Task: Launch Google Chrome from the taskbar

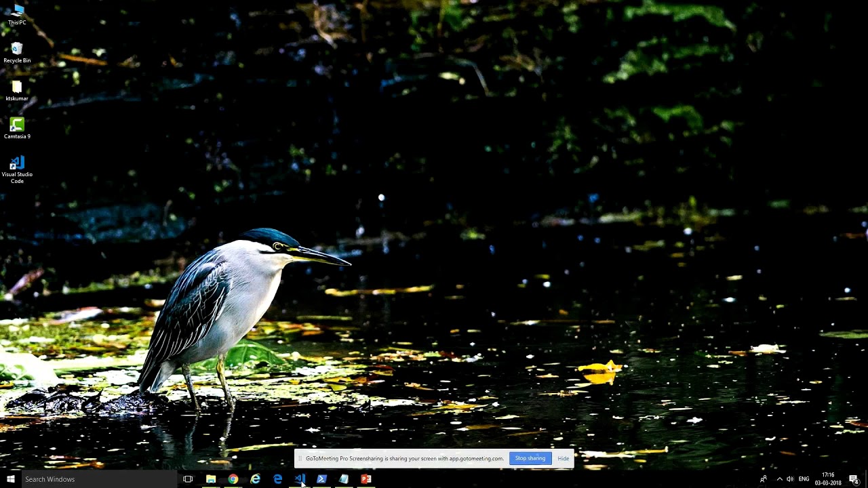Action: [233, 479]
